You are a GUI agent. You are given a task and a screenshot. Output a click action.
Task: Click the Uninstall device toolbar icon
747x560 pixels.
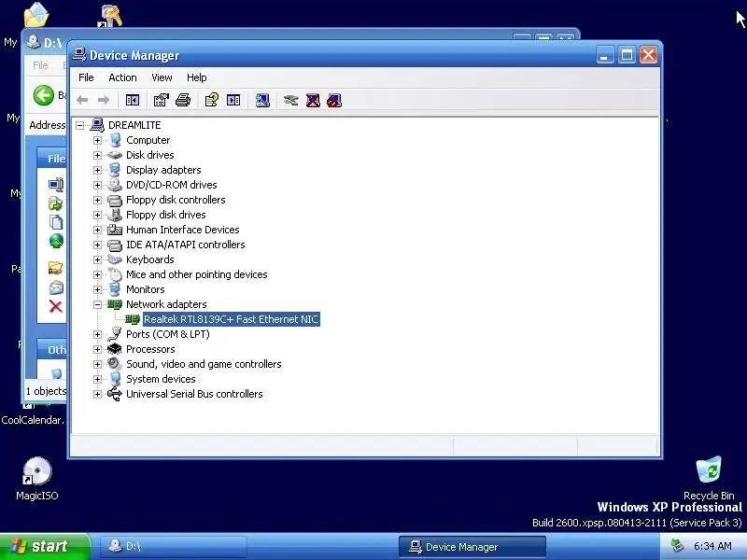pyautogui.click(x=313, y=100)
